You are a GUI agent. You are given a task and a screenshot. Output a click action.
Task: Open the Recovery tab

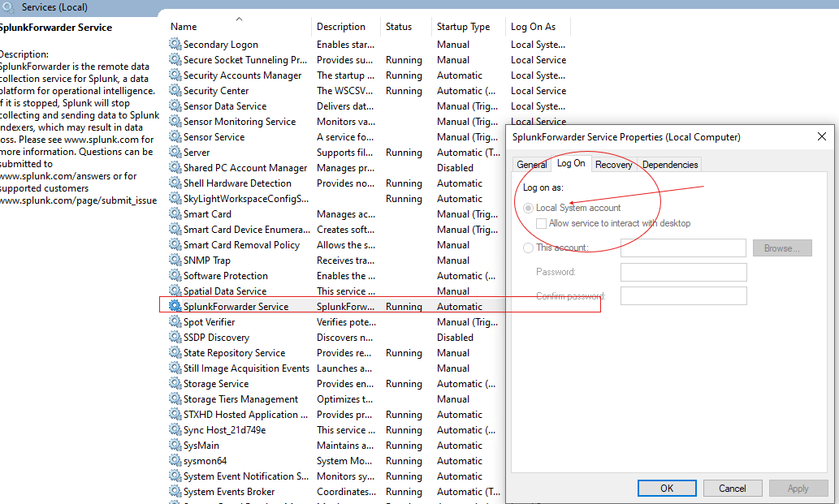[613, 165]
